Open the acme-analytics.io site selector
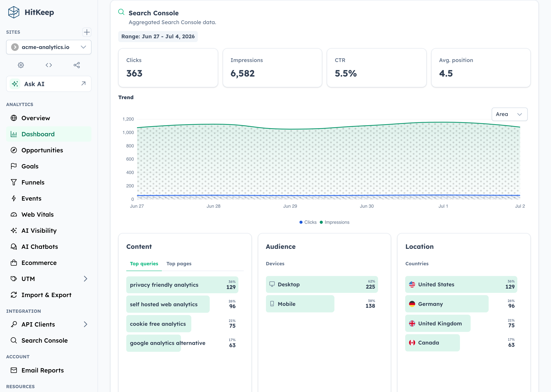 [49, 47]
